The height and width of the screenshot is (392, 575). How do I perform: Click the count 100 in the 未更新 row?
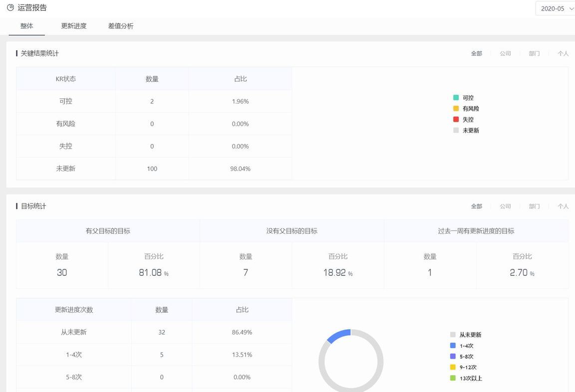(x=152, y=169)
